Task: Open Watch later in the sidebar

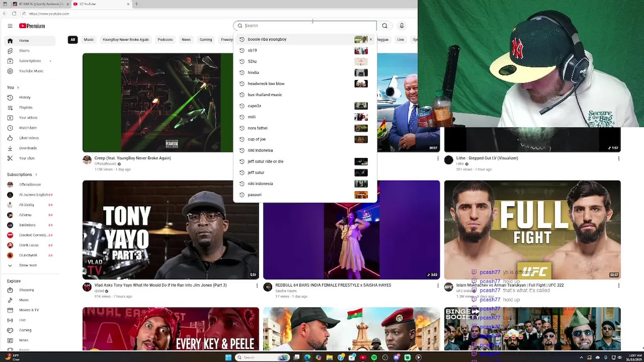Action: (30, 128)
